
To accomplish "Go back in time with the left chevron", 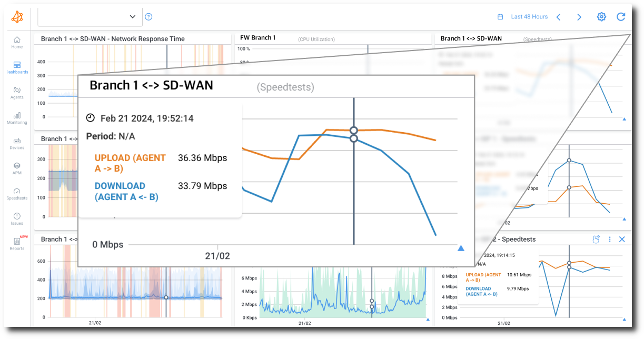I will click(x=559, y=16).
